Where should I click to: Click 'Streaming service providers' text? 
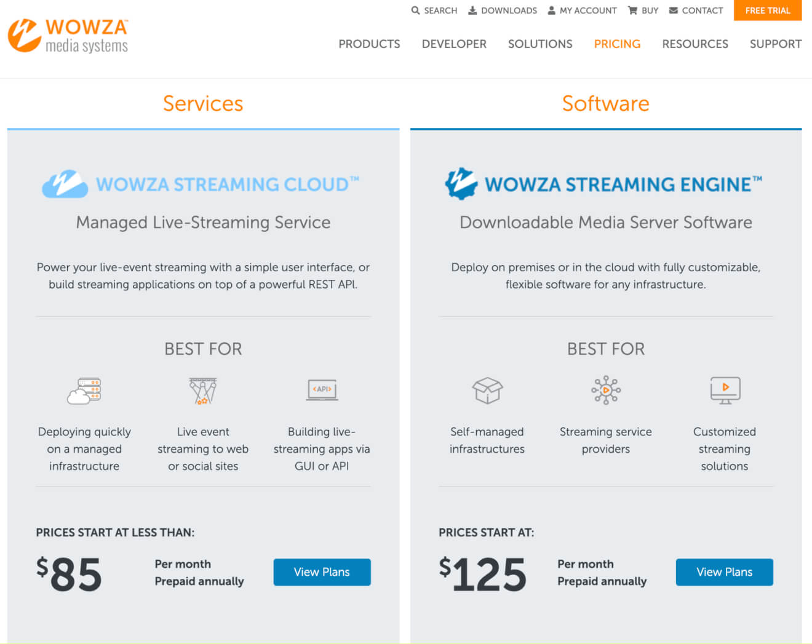pyautogui.click(x=606, y=440)
